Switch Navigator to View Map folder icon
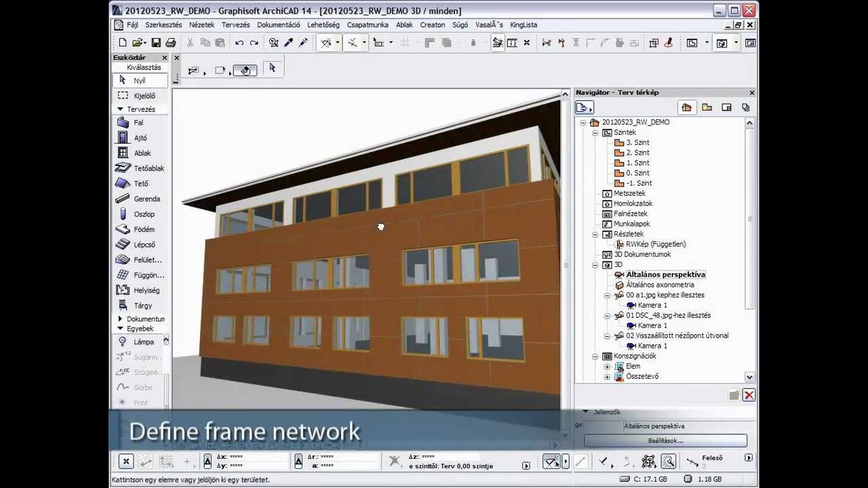This screenshot has height=488, width=868. [x=707, y=107]
